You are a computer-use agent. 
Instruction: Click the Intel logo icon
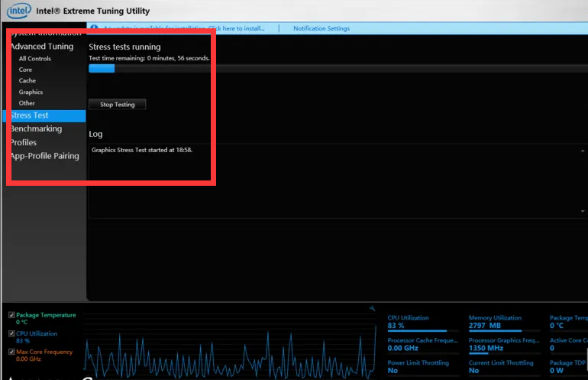click(19, 11)
